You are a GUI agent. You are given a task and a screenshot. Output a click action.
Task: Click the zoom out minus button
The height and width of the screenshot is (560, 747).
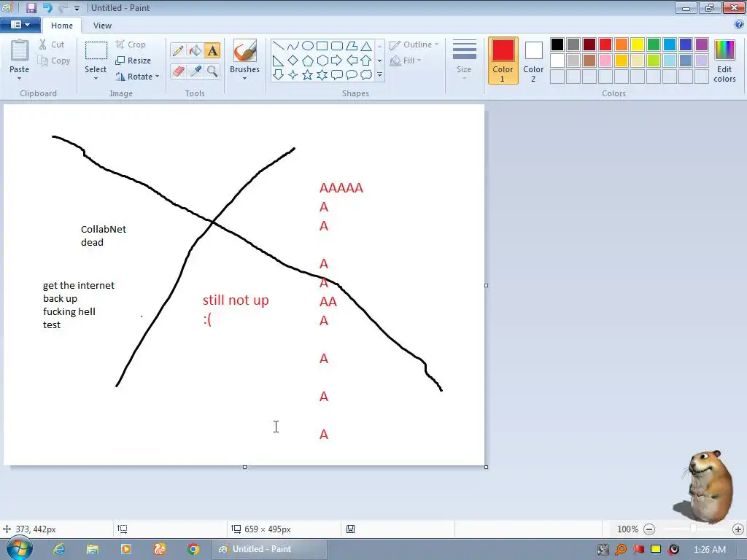coord(649,529)
